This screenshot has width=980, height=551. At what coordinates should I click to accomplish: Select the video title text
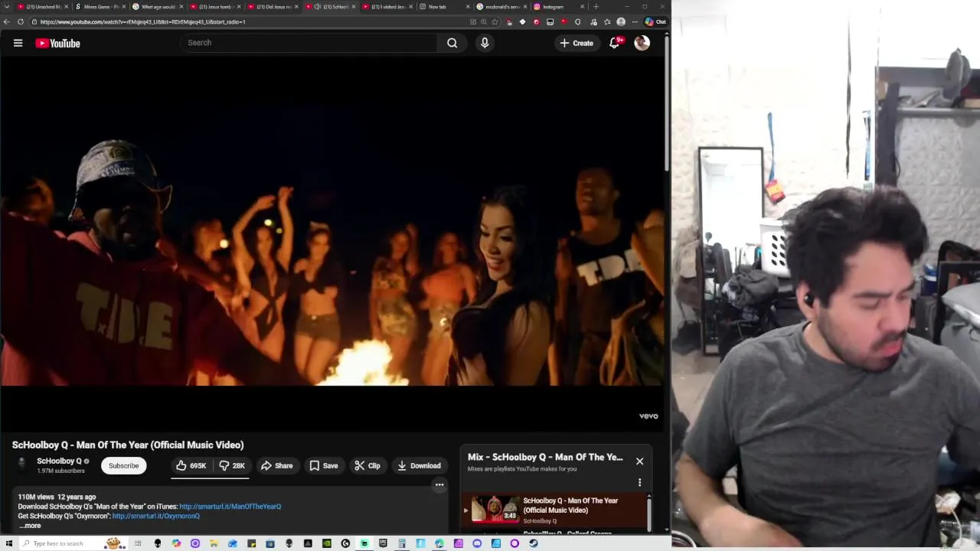pos(128,445)
